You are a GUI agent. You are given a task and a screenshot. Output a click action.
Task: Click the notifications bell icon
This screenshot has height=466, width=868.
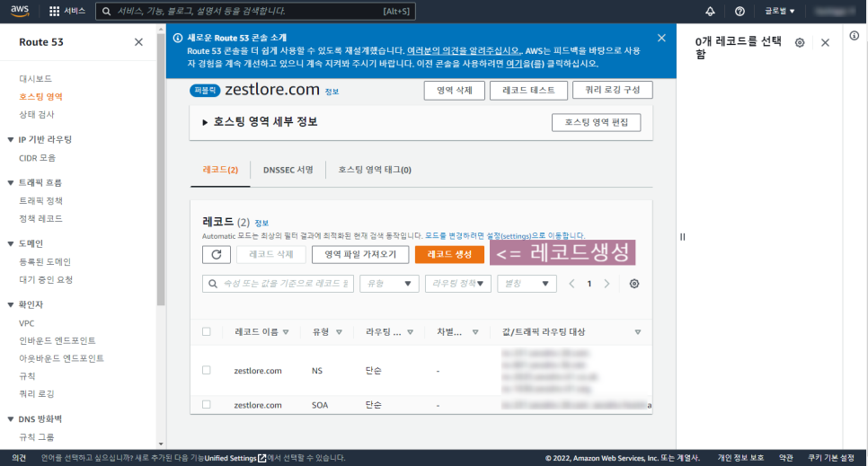(710, 11)
